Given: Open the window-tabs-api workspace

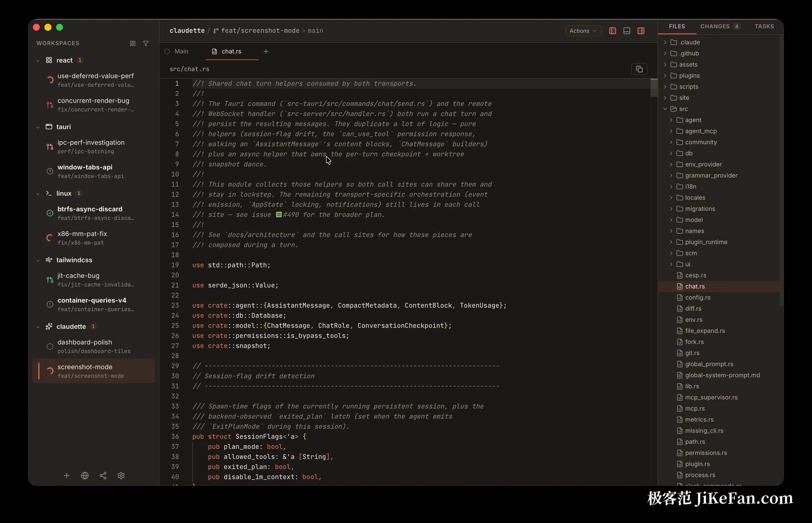Looking at the screenshot, I should click(x=93, y=171).
